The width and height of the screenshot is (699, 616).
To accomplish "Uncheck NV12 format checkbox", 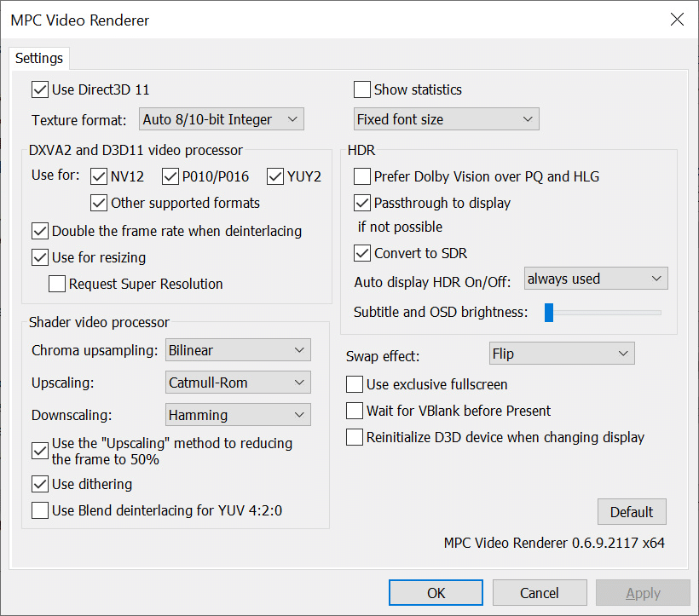I will coord(99,176).
